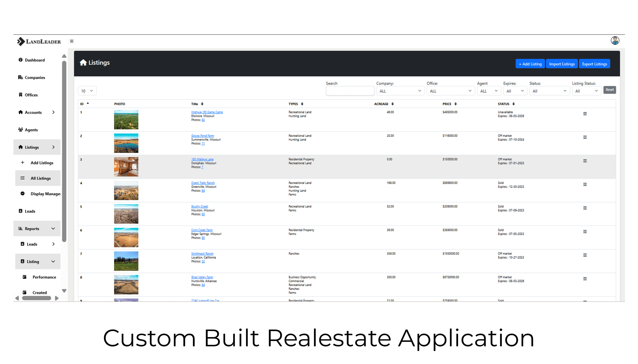Open row menu for 180 Walleye Lane
This screenshot has height=364, width=638.
coord(585,161)
